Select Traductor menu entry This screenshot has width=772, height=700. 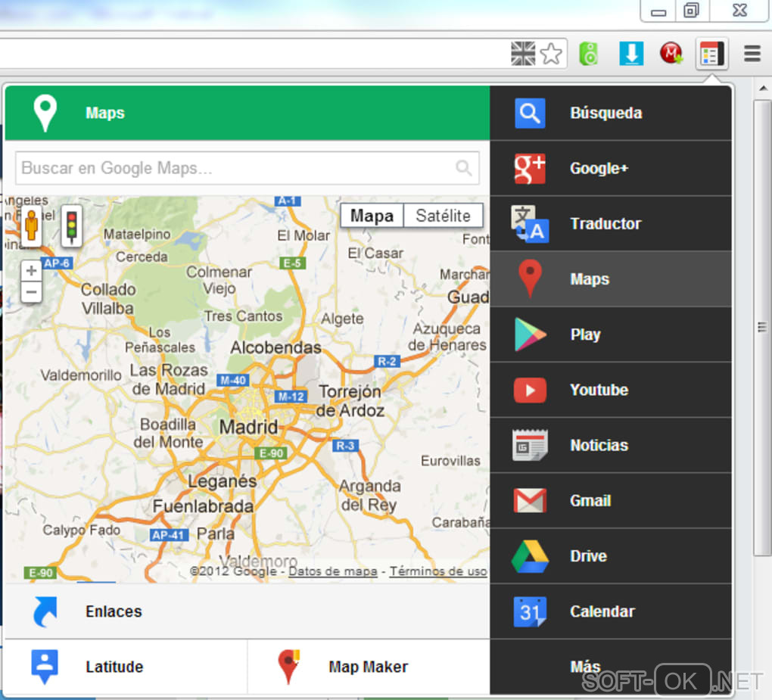coord(611,224)
